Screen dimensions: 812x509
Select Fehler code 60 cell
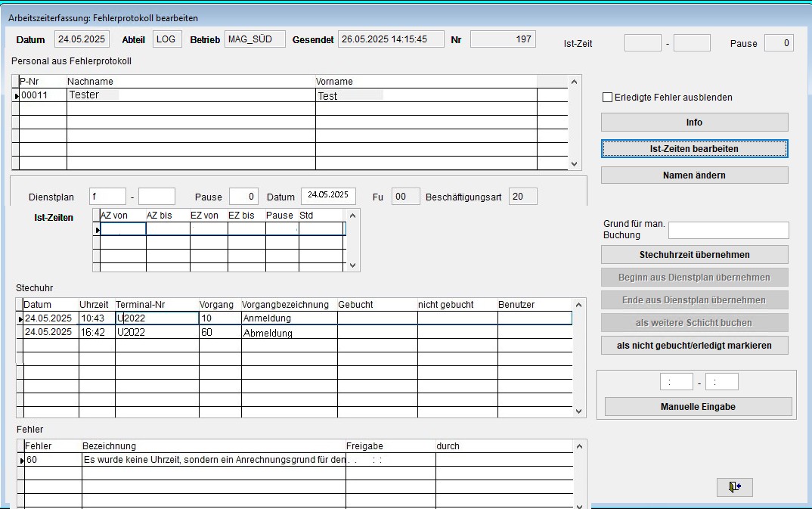pos(53,460)
